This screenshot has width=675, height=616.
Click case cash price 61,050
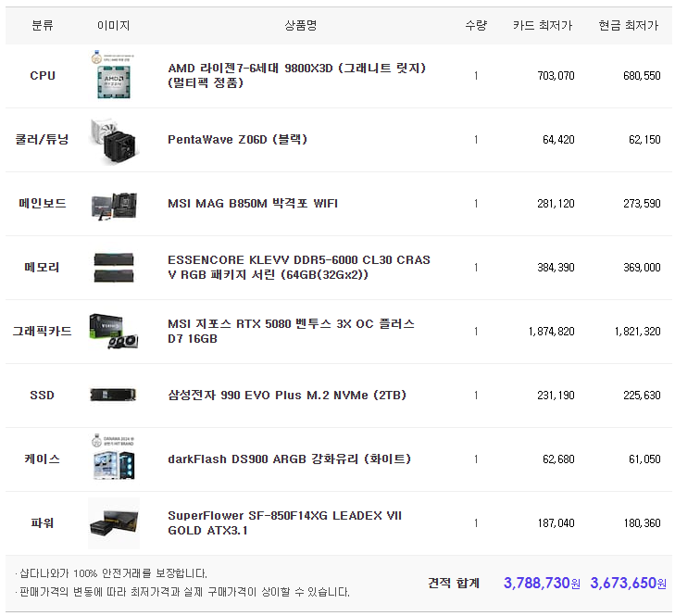644,459
